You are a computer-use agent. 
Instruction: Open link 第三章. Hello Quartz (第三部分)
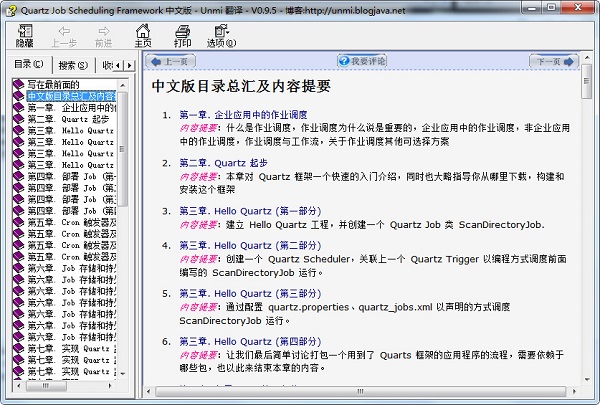[x=250, y=294]
